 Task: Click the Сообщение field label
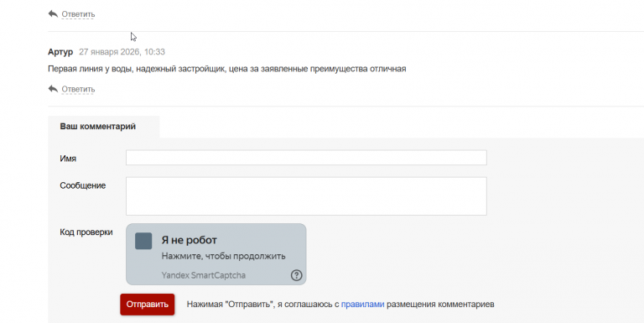click(x=82, y=185)
